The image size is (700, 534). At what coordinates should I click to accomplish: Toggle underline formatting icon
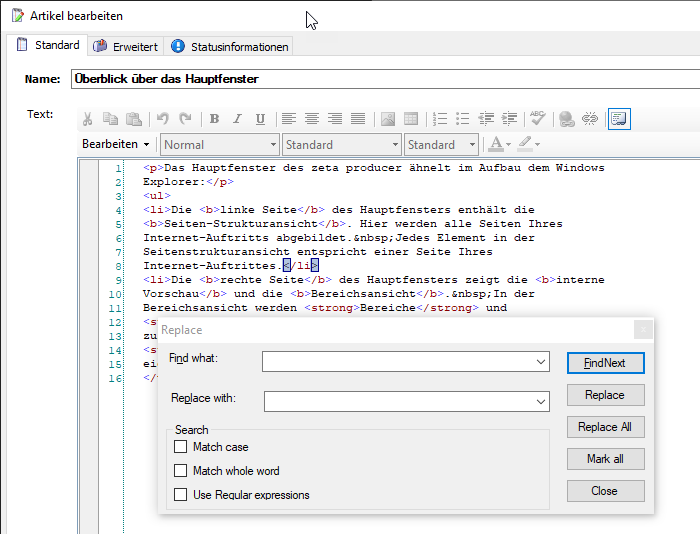pos(260,119)
